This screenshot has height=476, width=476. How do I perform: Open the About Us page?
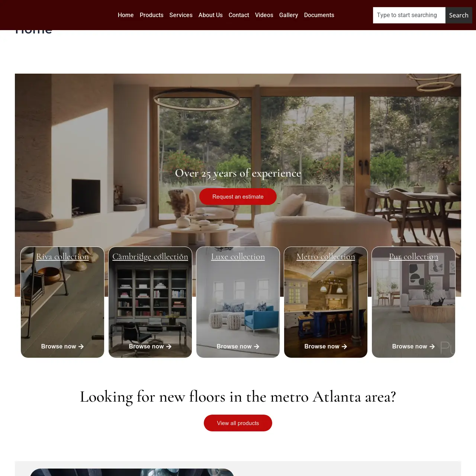click(x=210, y=15)
